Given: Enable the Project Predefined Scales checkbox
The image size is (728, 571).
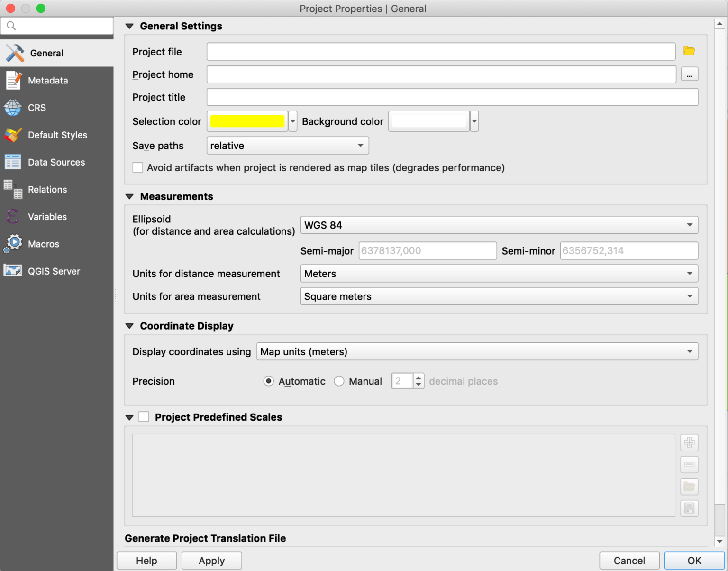Looking at the screenshot, I should coord(144,417).
